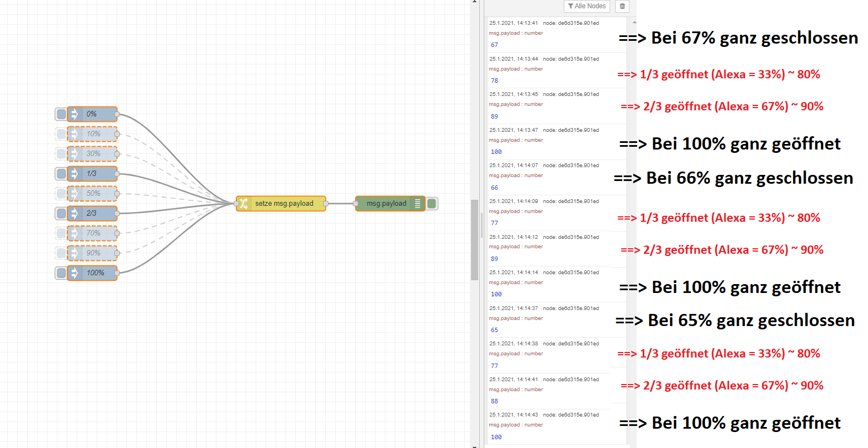The image size is (868, 448).
Task: Toggle the msg.payload debug node output
Action: (x=432, y=204)
